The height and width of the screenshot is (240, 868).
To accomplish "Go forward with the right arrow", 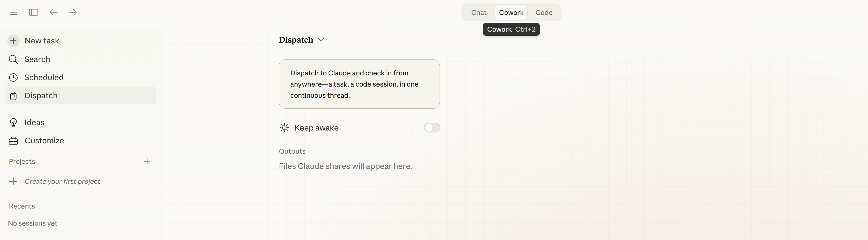I will coord(73,13).
